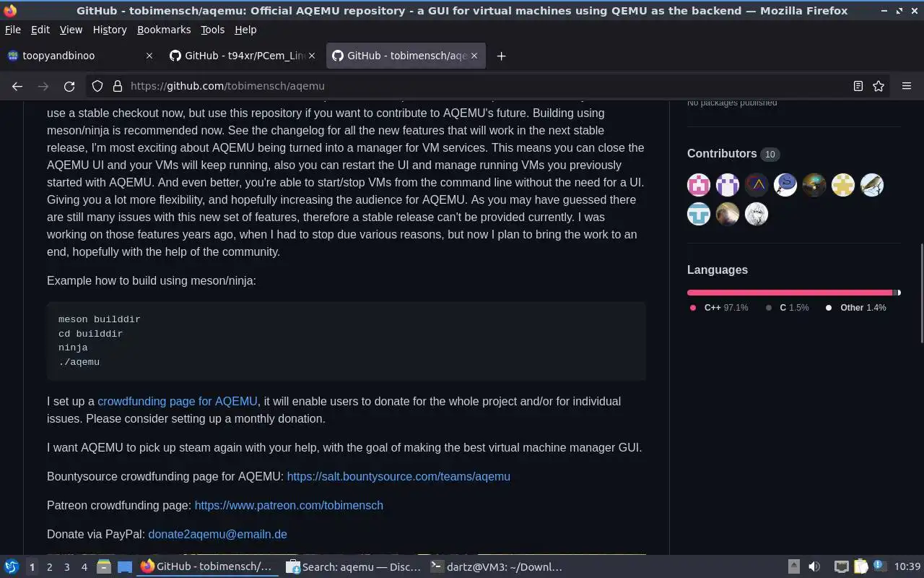The image size is (924, 578).
Task: Activate GitHub Firefox taskbar window button
Action: (x=209, y=567)
